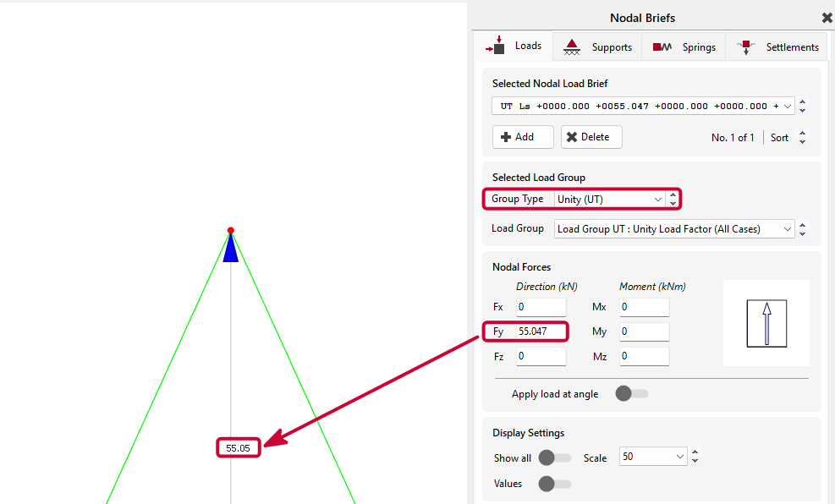Click the Loads tab icon

coord(495,46)
